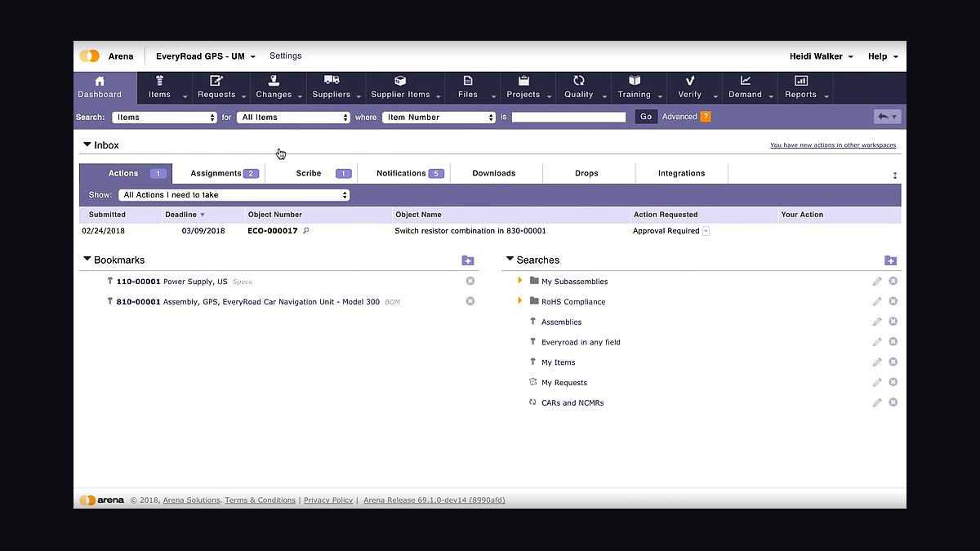Delete the CARs and NCMRs search
980x551 pixels.
tap(893, 402)
